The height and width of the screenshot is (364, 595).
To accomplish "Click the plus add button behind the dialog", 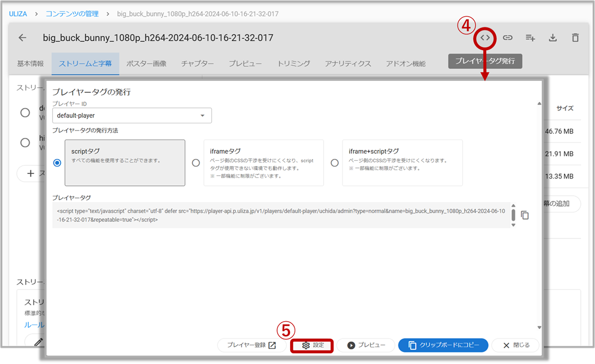I will [x=31, y=173].
